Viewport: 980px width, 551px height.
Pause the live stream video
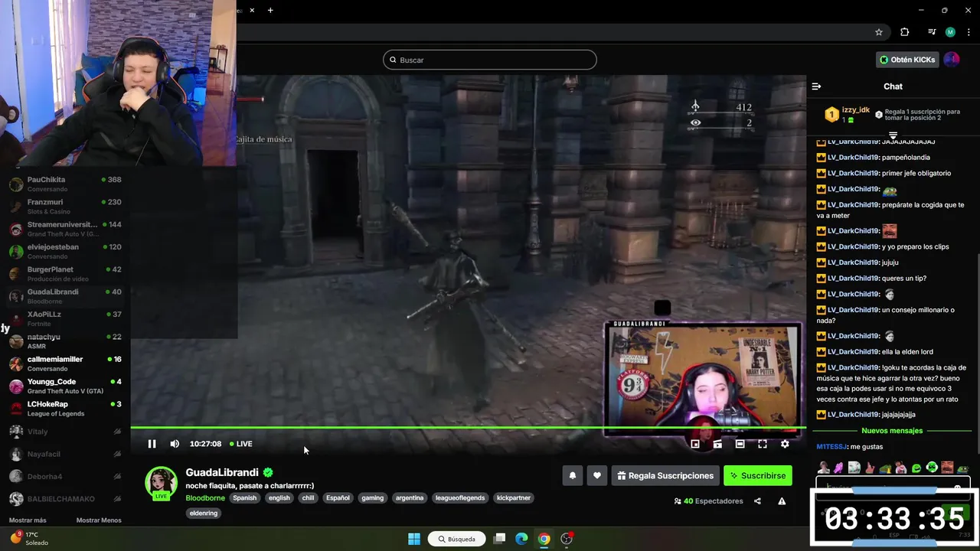point(152,444)
